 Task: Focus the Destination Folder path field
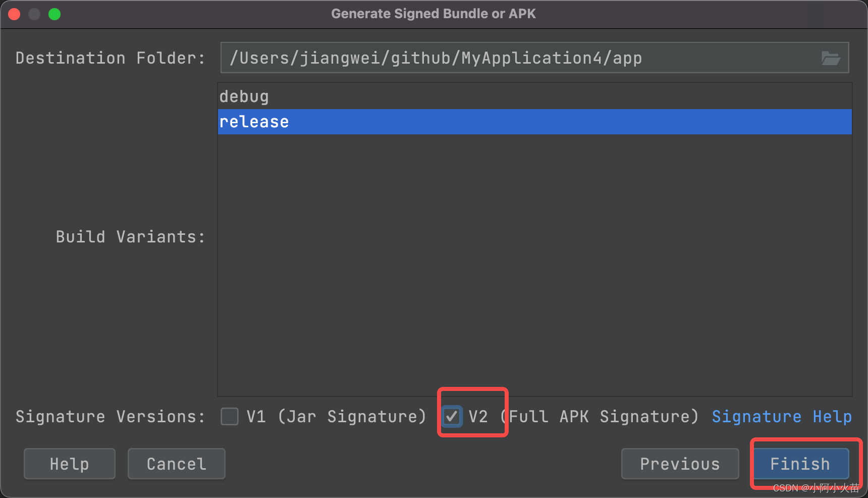(534, 58)
